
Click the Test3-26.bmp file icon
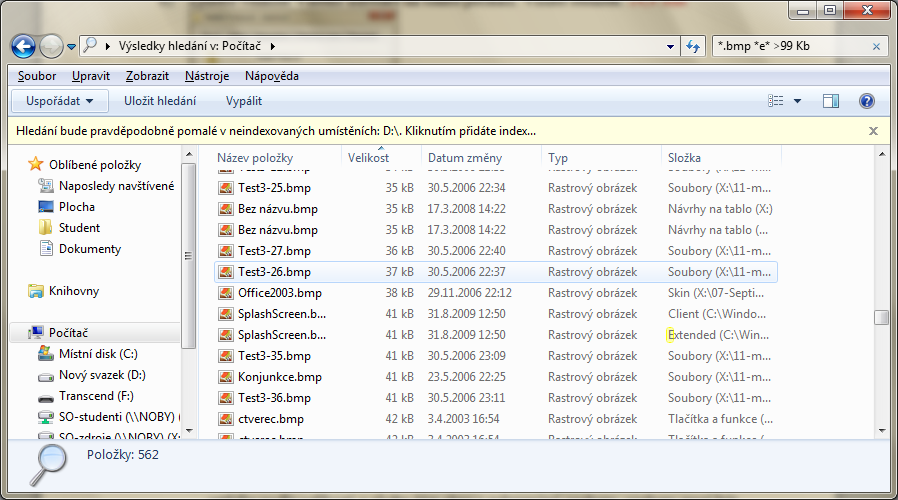pyautogui.click(x=226, y=272)
